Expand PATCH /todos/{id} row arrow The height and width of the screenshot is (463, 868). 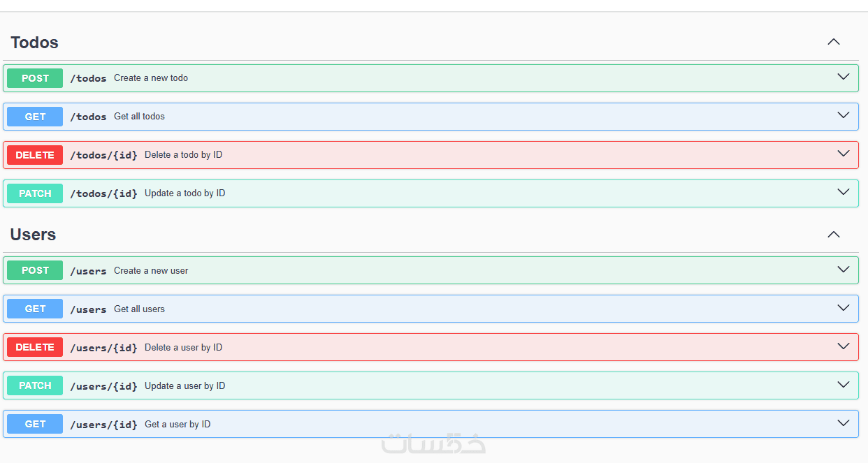click(x=844, y=192)
